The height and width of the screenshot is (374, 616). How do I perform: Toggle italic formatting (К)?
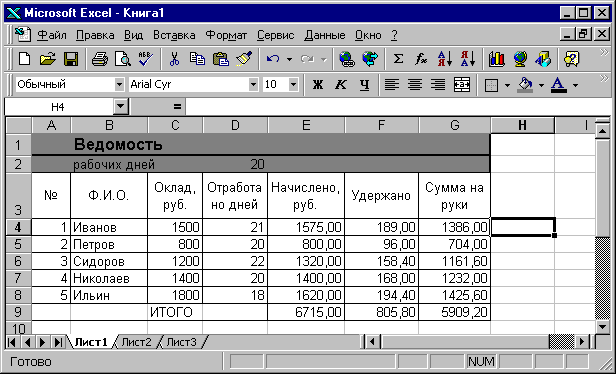tap(341, 84)
